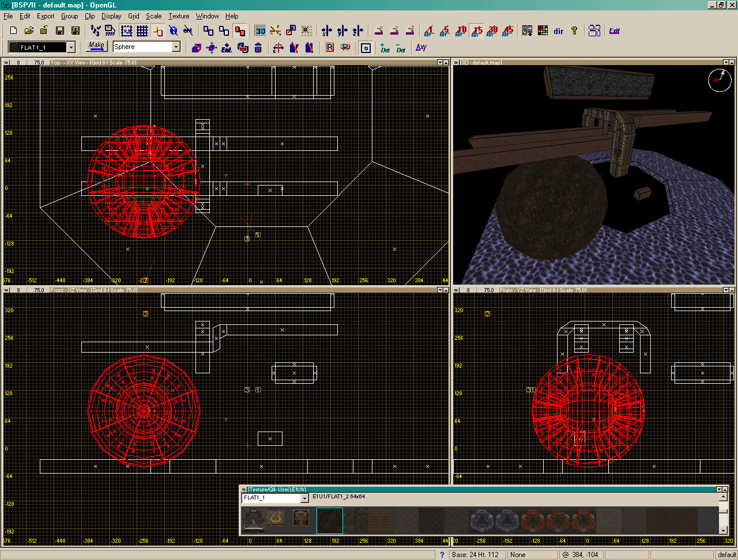Open the Clip menu
Image resolution: width=738 pixels, height=560 pixels.
pyautogui.click(x=90, y=16)
